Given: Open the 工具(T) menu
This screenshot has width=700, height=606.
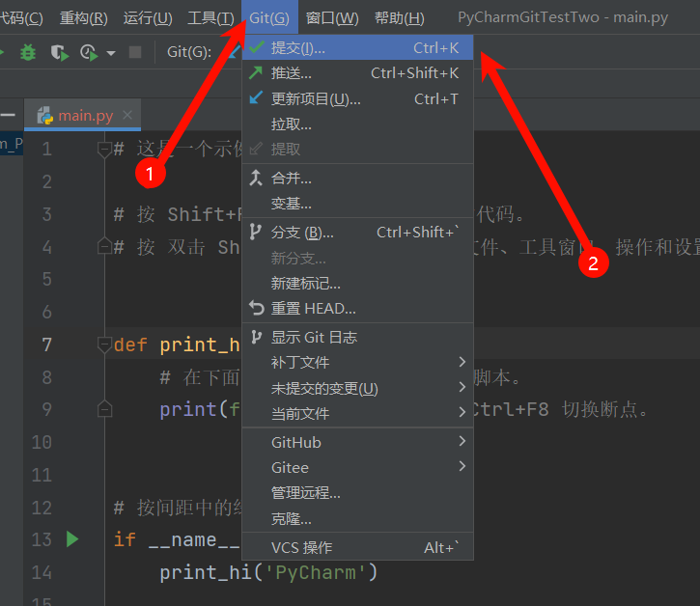Looking at the screenshot, I should (211, 17).
